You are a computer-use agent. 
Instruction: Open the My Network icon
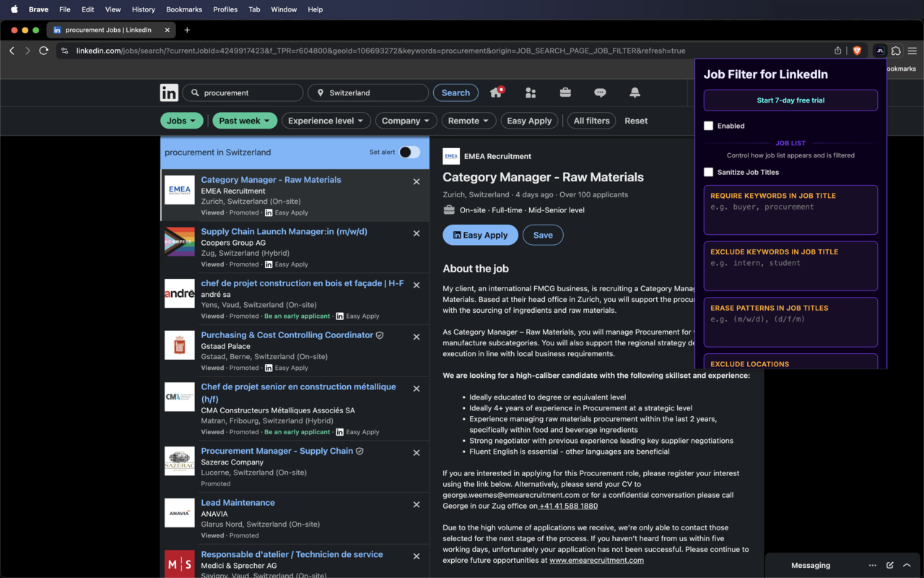click(531, 92)
